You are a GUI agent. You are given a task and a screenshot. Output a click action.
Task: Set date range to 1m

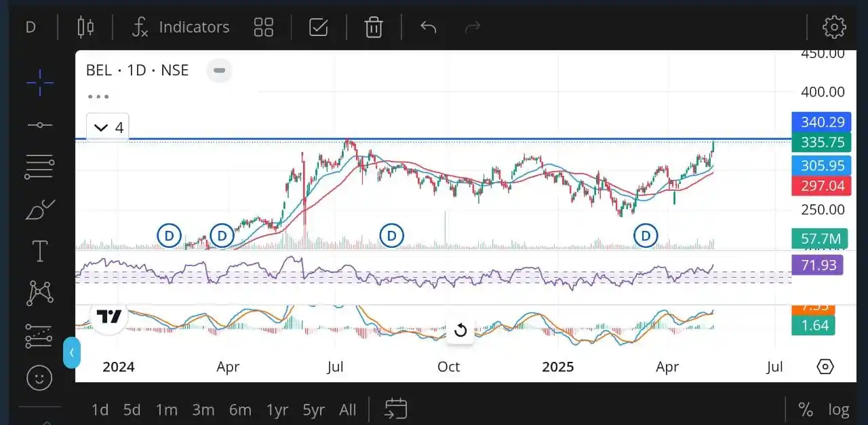coord(166,410)
